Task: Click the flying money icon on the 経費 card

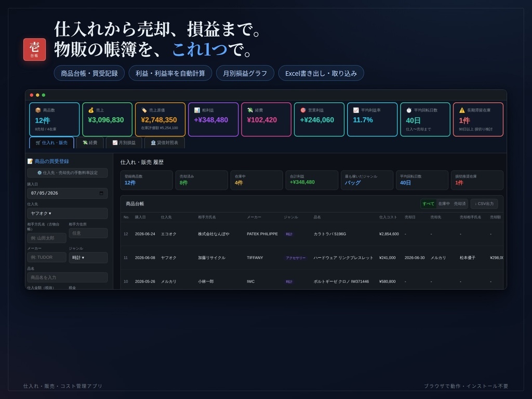Action: point(250,110)
